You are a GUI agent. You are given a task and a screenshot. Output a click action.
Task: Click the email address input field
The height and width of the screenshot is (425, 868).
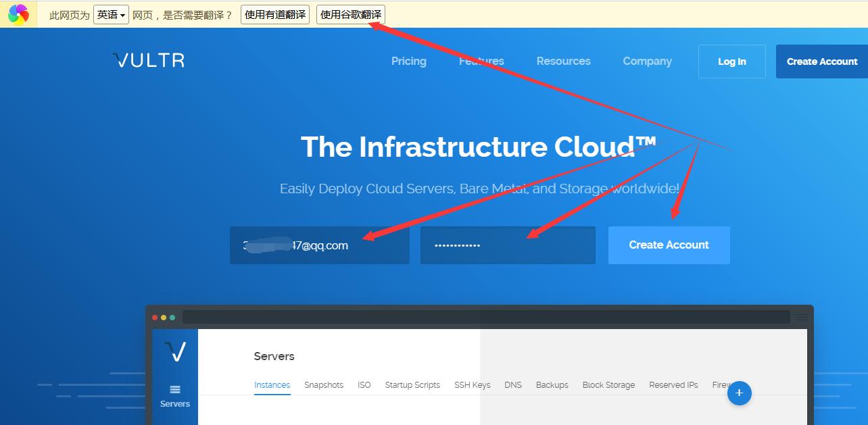319,245
